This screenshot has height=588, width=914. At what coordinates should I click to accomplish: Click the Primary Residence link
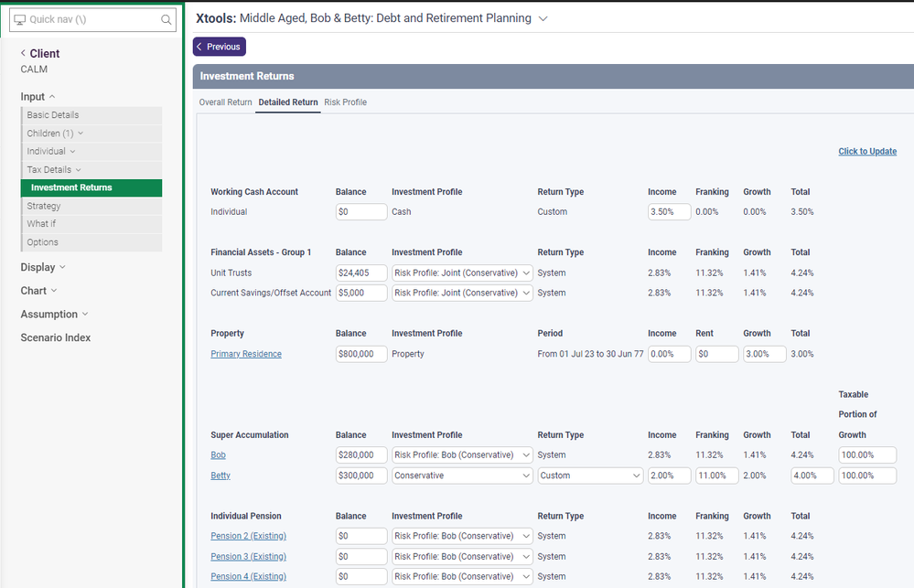(x=246, y=354)
